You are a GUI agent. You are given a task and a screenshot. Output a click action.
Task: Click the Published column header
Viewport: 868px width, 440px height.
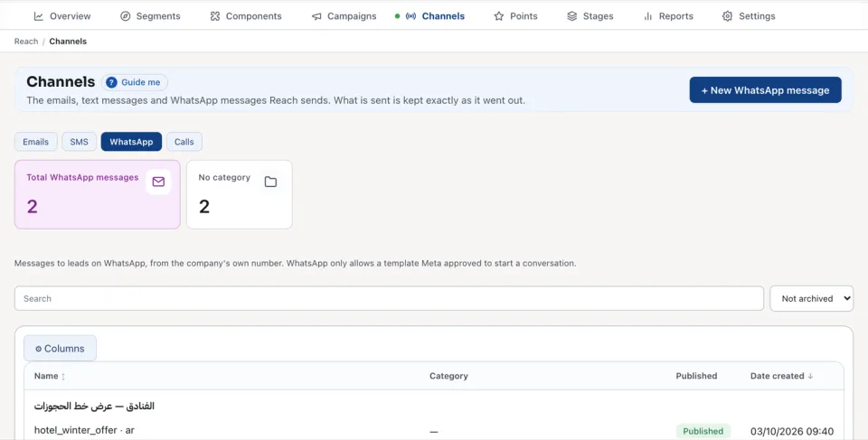[x=696, y=376]
